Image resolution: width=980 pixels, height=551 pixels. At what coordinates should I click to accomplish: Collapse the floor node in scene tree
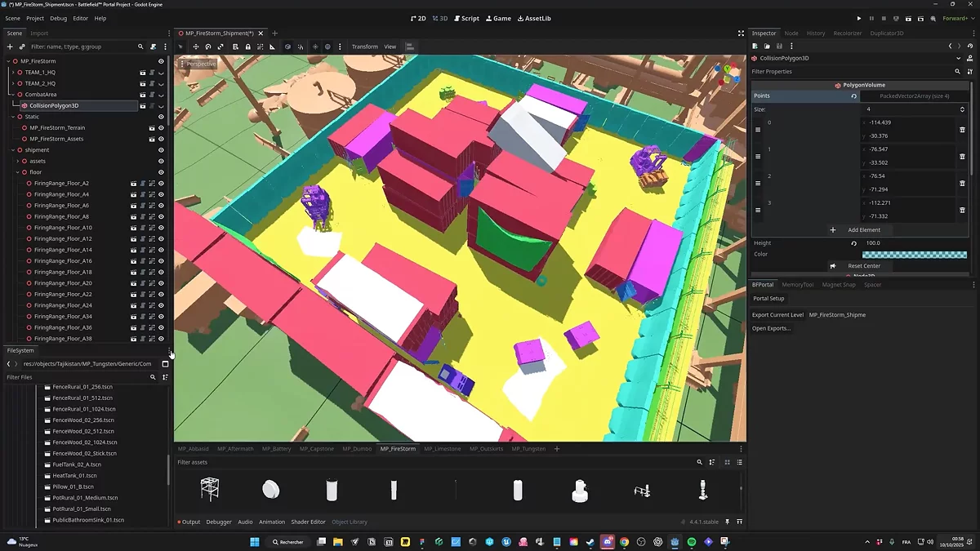tap(17, 172)
